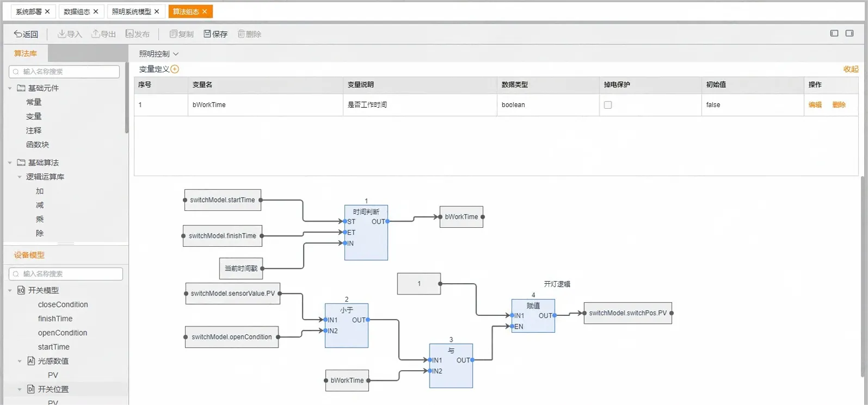This screenshot has width=868, height=405.
Task: Click the 导入 import icon
Action: pyautogui.click(x=61, y=34)
